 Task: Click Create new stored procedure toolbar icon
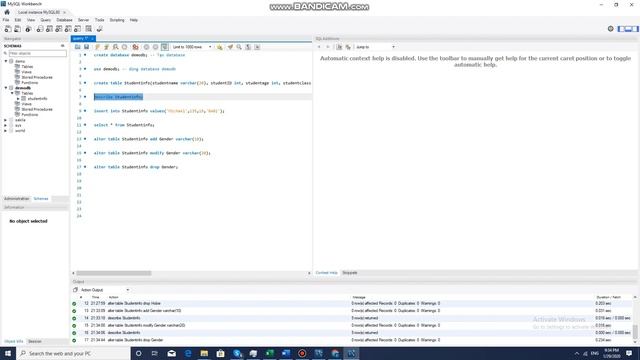68,29
